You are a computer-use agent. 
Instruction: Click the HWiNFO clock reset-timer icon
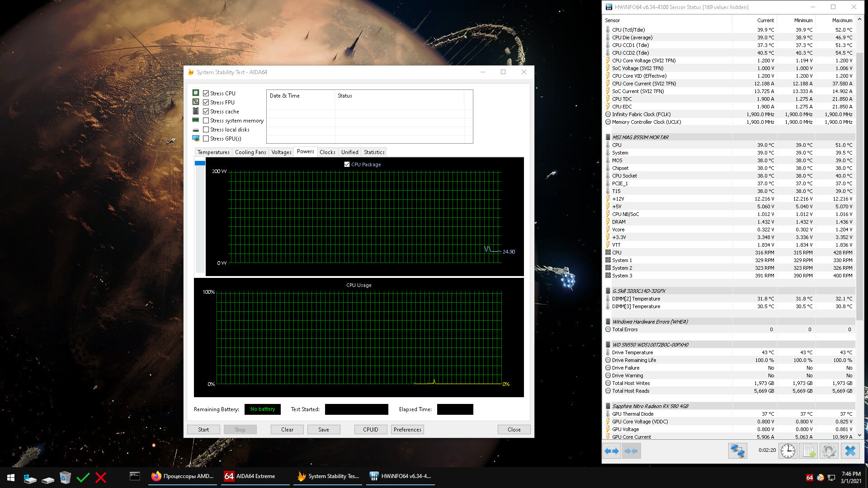(x=788, y=451)
